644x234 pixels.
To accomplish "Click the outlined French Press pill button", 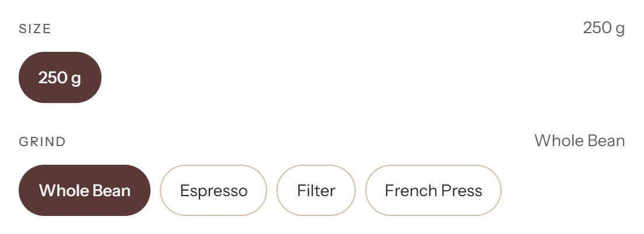I will pos(433,190).
